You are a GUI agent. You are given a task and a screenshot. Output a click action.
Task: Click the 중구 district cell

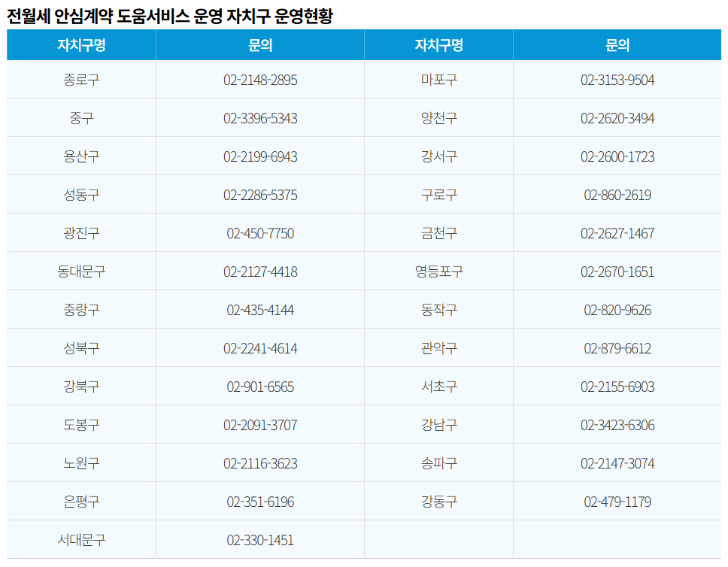[80, 118]
